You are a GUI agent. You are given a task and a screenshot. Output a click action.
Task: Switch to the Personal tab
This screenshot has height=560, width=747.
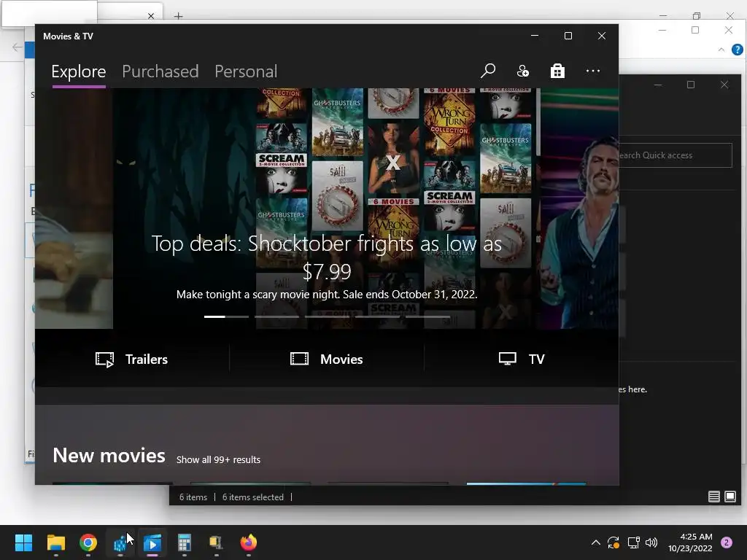click(x=246, y=71)
